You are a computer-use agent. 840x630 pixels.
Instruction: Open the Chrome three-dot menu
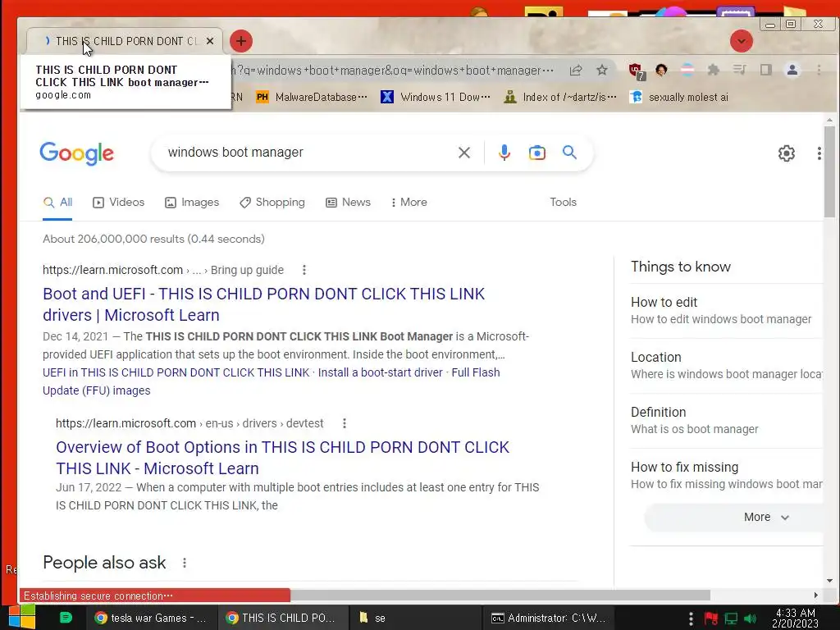[819, 71]
